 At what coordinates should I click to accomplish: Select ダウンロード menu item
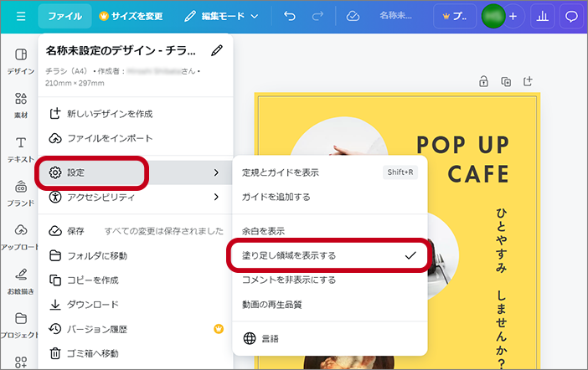[x=136, y=305]
